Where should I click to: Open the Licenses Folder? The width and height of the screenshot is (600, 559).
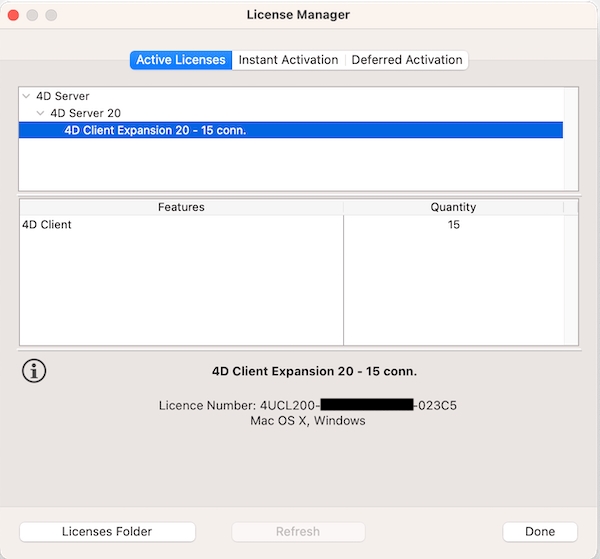click(107, 532)
